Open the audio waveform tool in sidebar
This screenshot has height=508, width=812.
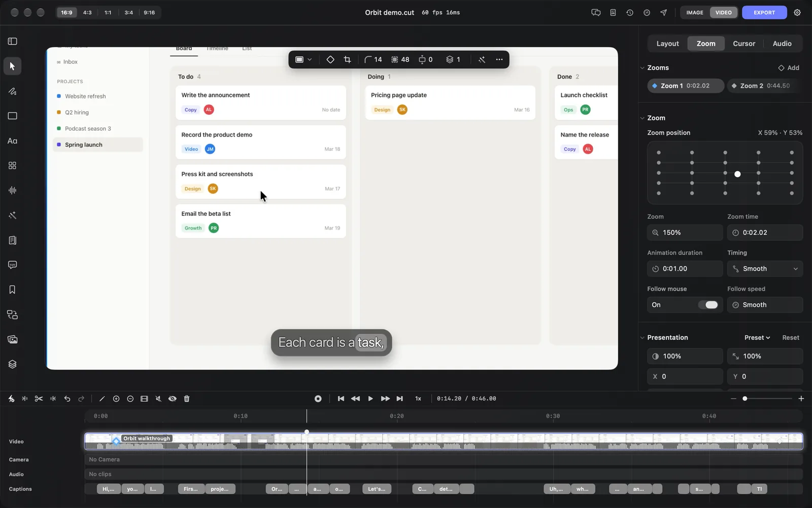[12, 190]
